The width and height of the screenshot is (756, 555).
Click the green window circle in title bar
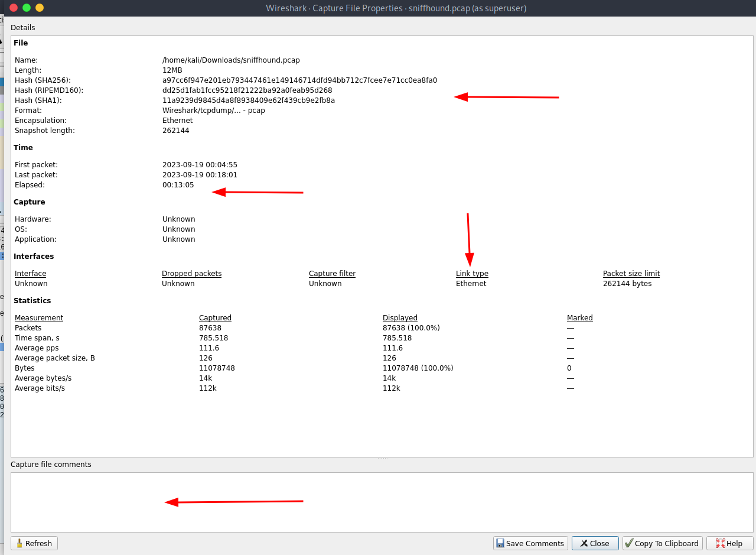[x=27, y=8]
